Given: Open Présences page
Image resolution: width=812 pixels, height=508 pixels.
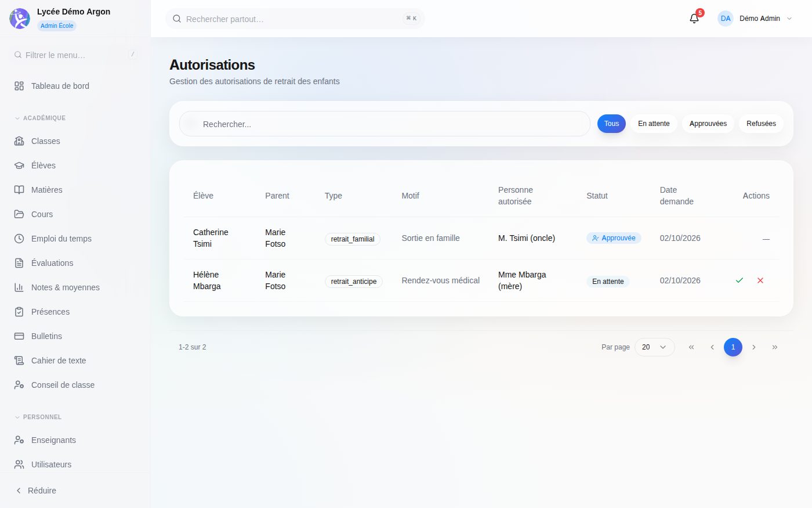Looking at the screenshot, I should point(75,312).
